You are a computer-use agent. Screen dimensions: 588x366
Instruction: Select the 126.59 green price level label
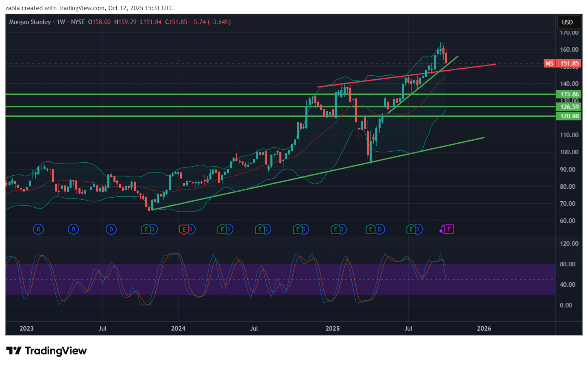(x=569, y=107)
